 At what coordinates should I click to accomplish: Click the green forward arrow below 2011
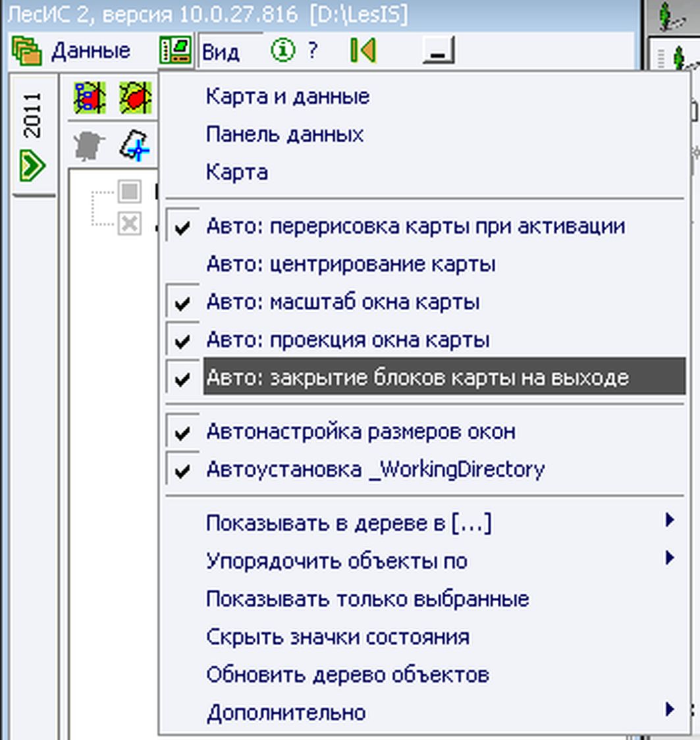coord(32,165)
